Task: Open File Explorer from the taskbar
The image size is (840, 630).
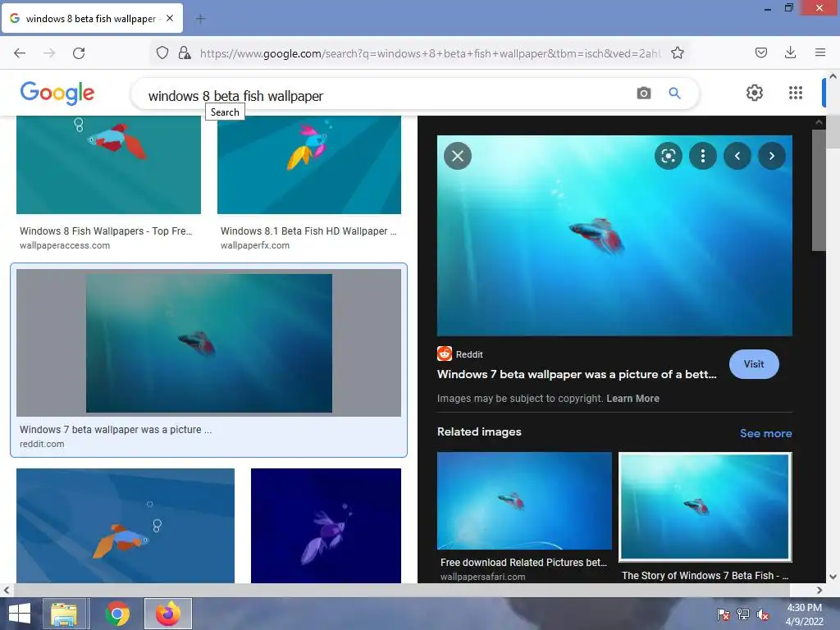Action: (64, 614)
